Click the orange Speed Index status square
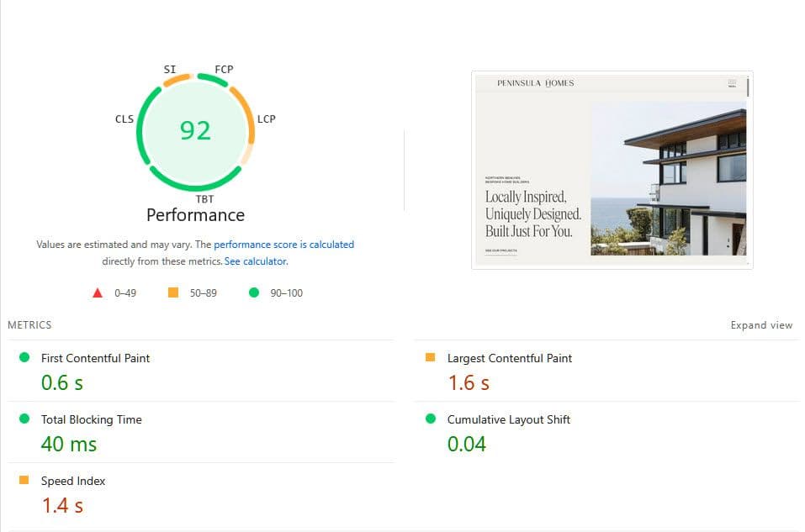The image size is (805, 532). pyautogui.click(x=25, y=481)
